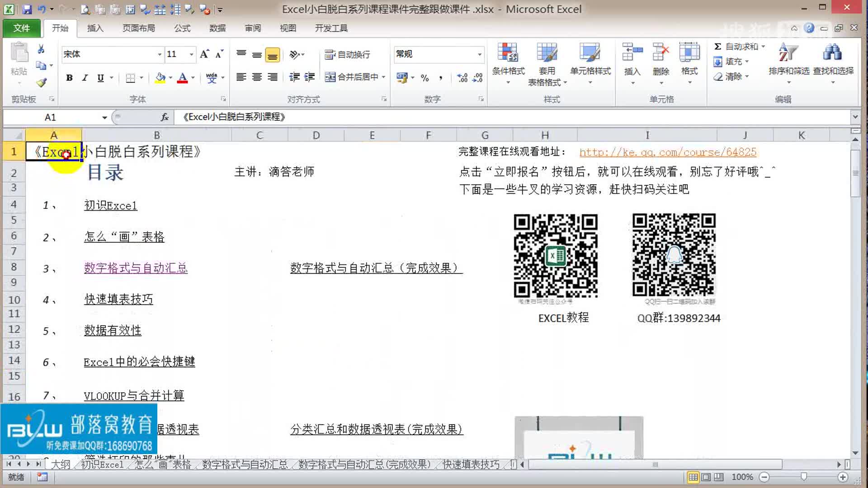Click the increase decimal icon
The height and width of the screenshot is (488, 868).
(x=462, y=78)
